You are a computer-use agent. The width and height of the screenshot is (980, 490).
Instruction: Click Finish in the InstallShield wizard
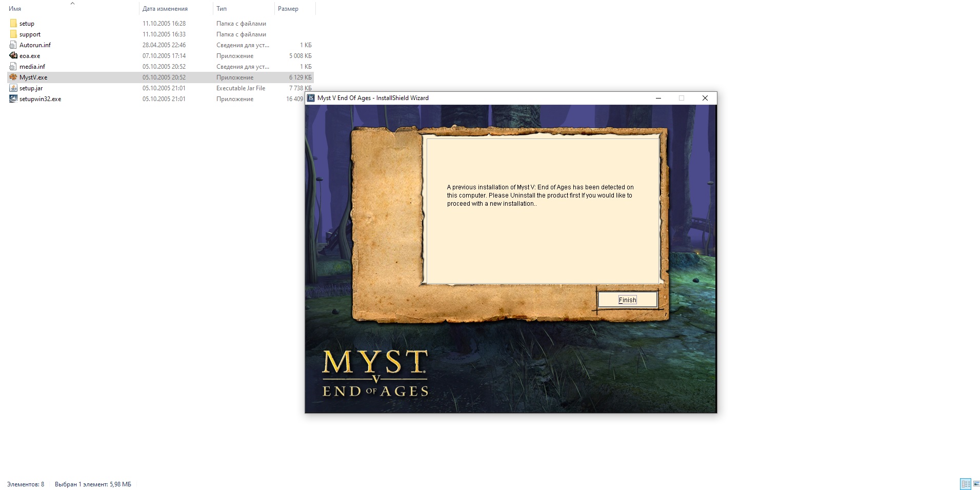[x=628, y=300]
